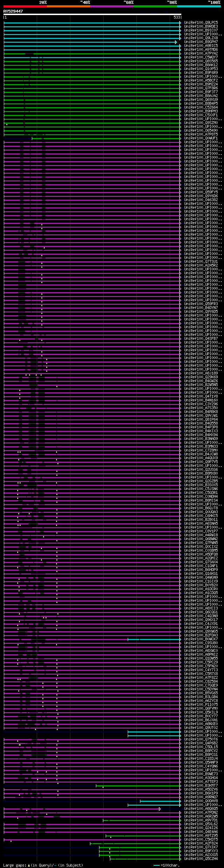
Task: Open hit UniRef100_B9GPH7
Action: (x=201, y=42)
